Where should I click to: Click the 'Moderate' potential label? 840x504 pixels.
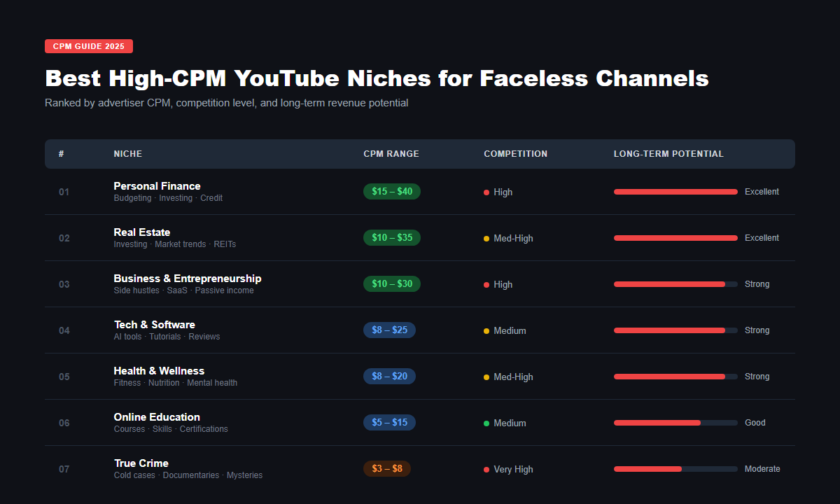[x=762, y=469]
